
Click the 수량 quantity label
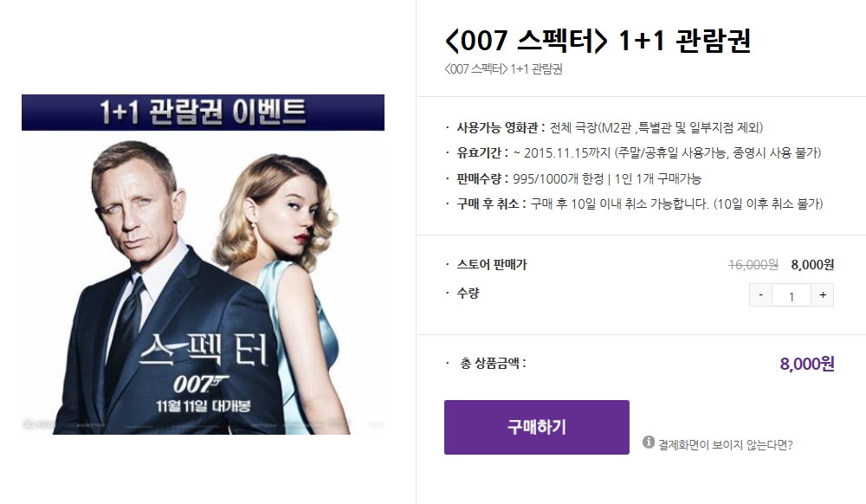point(468,293)
